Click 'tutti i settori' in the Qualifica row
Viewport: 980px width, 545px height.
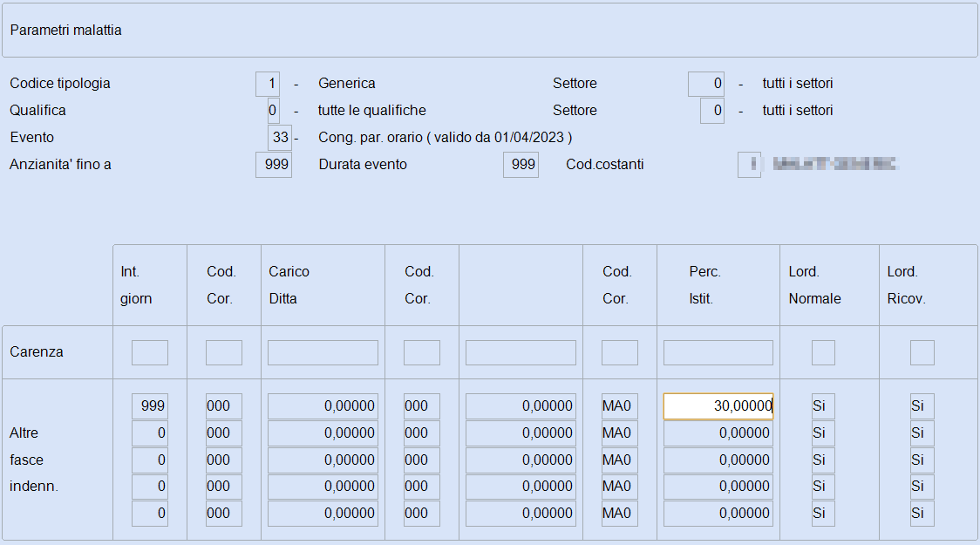pyautogui.click(x=798, y=110)
